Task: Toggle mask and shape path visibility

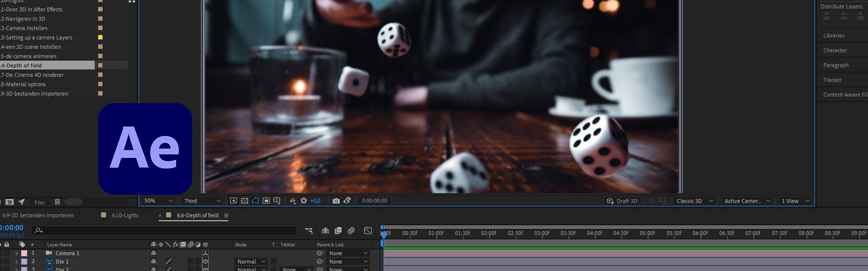Action: point(255,201)
